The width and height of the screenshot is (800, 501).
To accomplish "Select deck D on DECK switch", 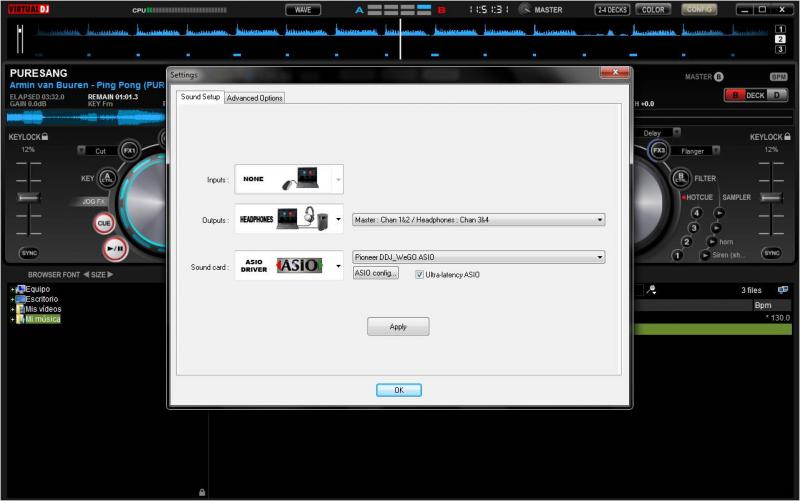I will (777, 95).
